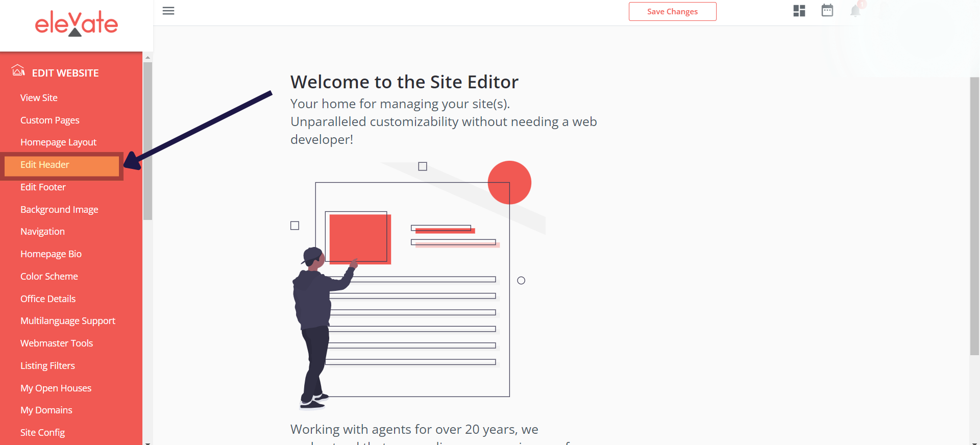Open Navigation in the sidebar
980x445 pixels.
point(42,232)
